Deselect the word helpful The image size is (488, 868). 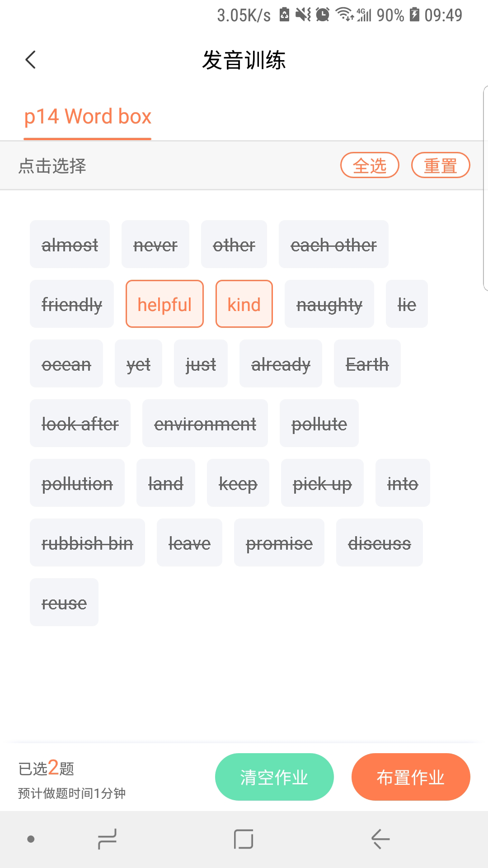click(x=164, y=304)
